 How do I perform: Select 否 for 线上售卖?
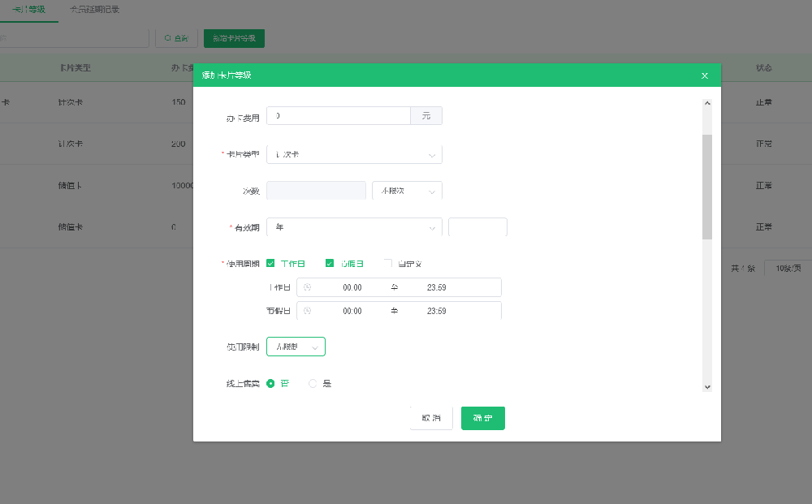coord(271,384)
